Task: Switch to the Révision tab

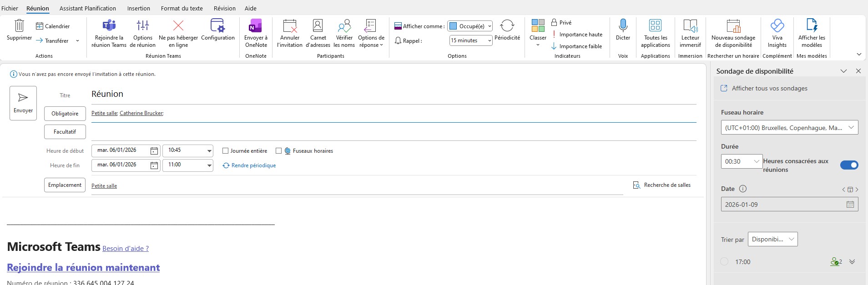Action: (x=225, y=8)
